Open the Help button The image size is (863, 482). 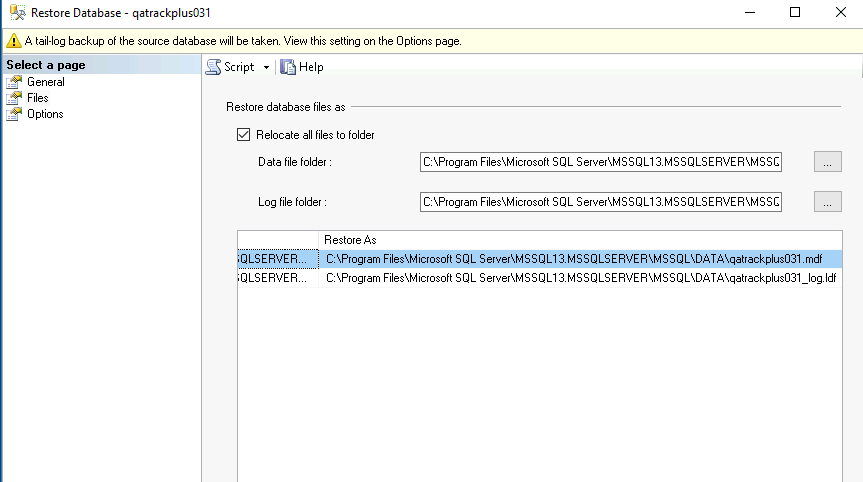pyautogui.click(x=302, y=67)
